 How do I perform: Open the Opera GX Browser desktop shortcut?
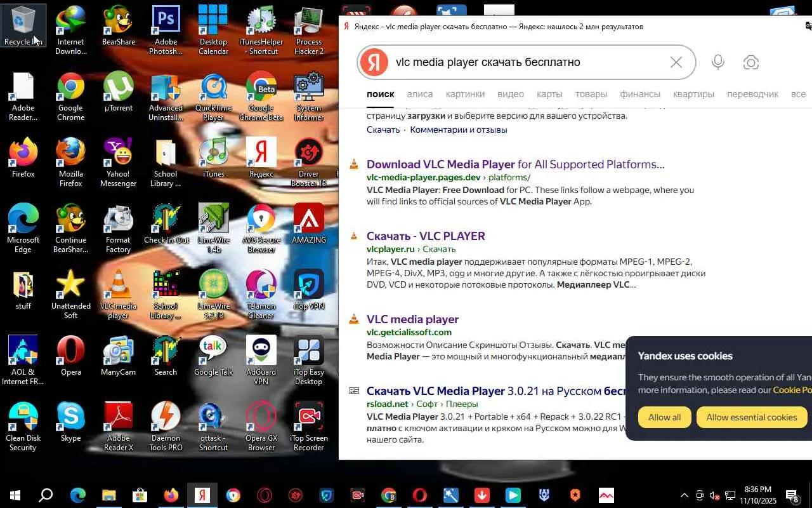pyautogui.click(x=261, y=427)
